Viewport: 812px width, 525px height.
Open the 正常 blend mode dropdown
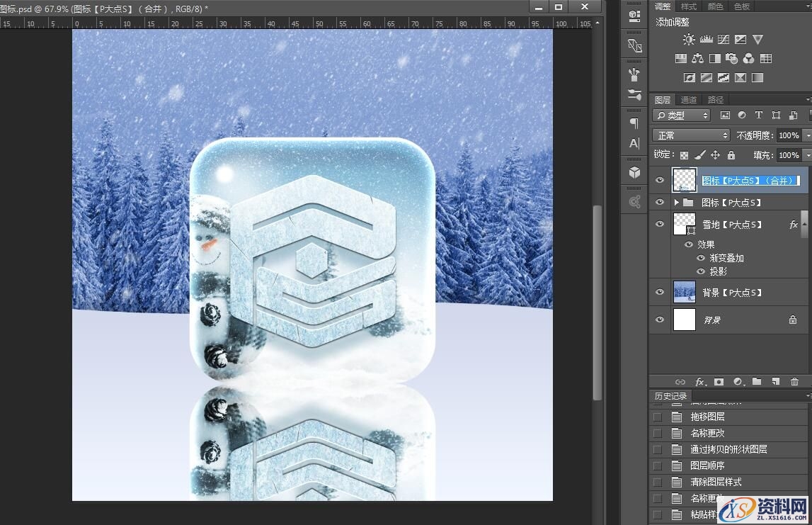pos(691,135)
